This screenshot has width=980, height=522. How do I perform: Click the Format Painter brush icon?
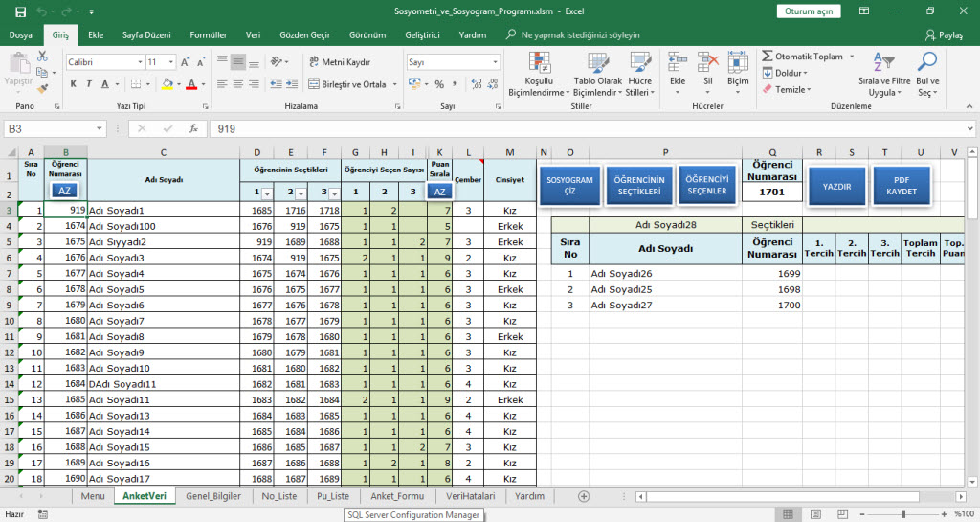point(42,89)
